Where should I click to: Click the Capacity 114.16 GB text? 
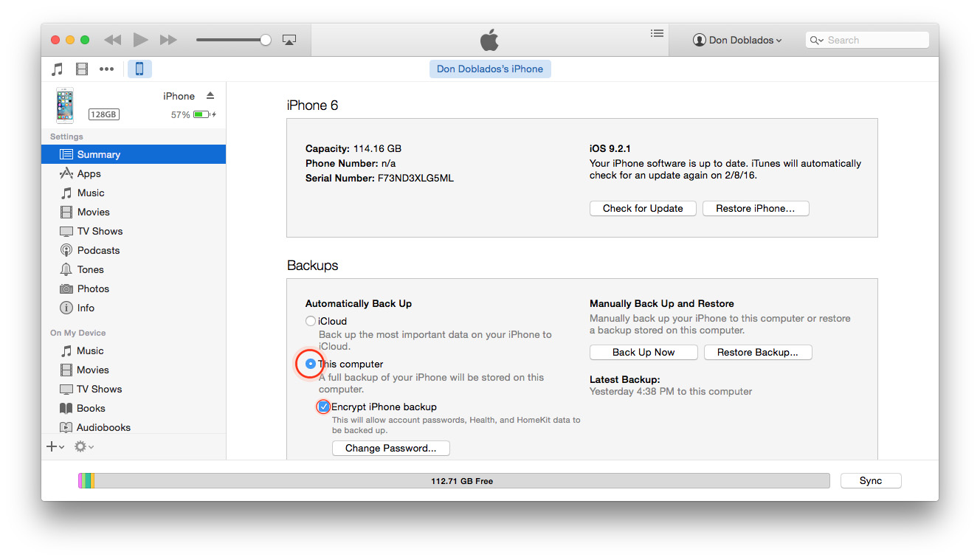(x=353, y=148)
